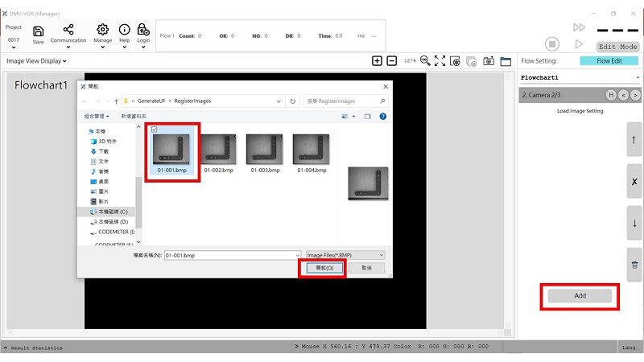Image resolution: width=644 pixels, height=362 pixels.
Task: Click the Save project icon
Action: 38,31
